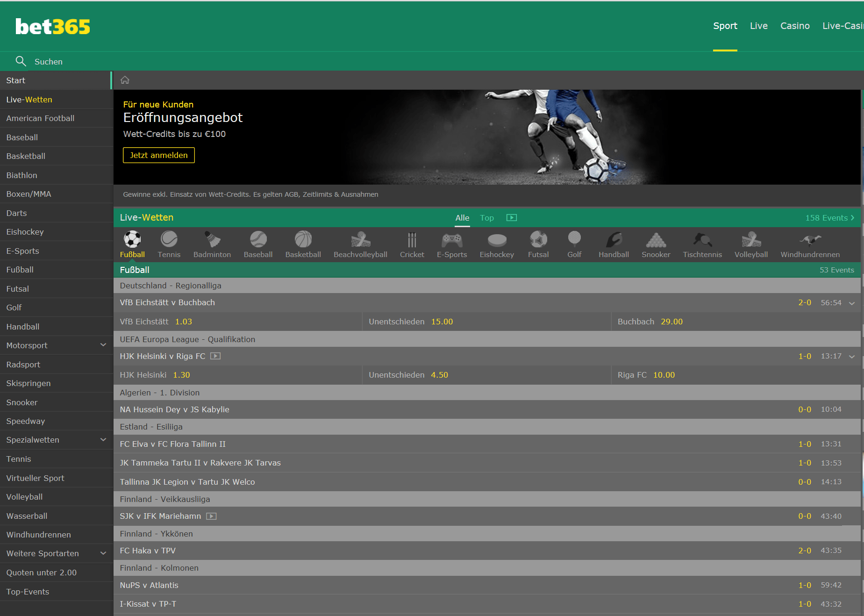Pick the Snooker balls icon
This screenshot has width=864, height=616.
coord(656,240)
